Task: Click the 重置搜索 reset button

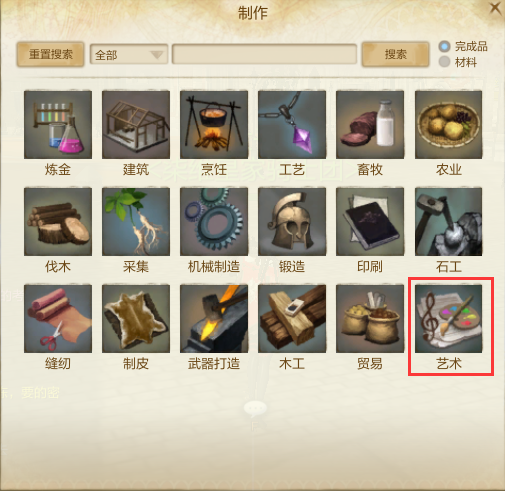Action: pyautogui.click(x=50, y=54)
